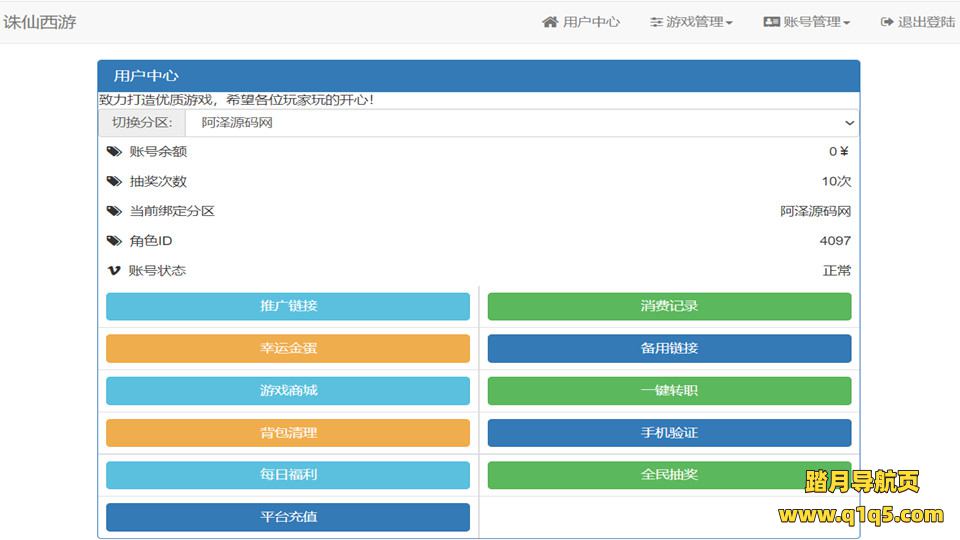
Task: Open 消费记录 spending history
Action: 669,306
